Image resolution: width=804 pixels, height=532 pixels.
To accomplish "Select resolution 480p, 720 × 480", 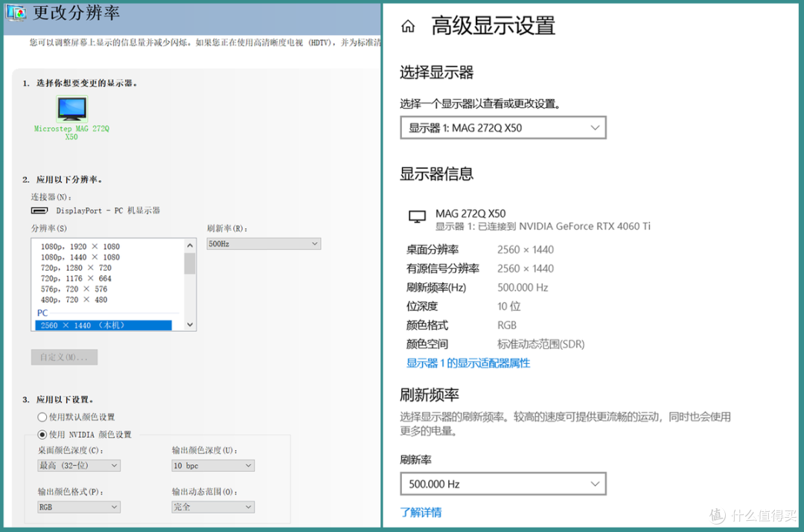I will click(74, 300).
